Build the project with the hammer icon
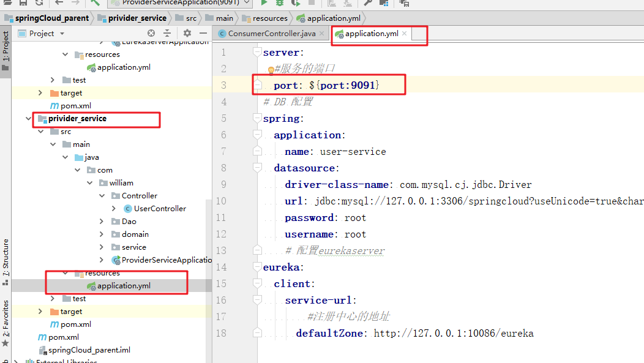This screenshot has width=644, height=363. 95,3
